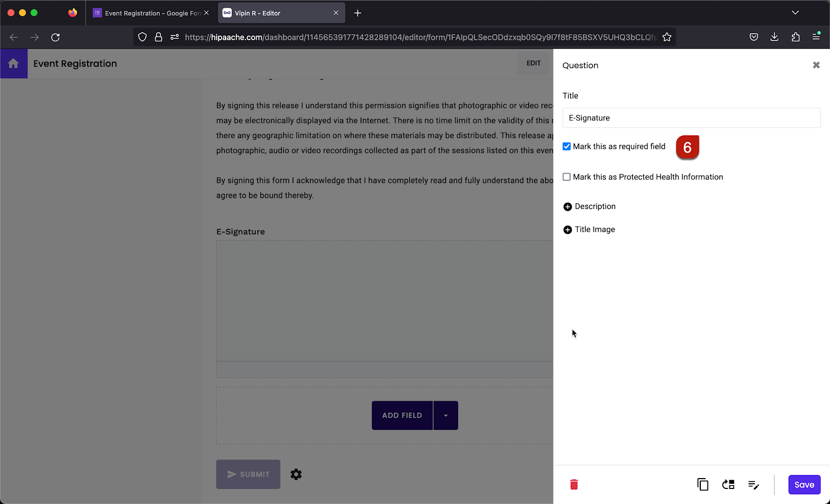830x504 pixels.
Task: Save the question changes
Action: click(x=804, y=484)
